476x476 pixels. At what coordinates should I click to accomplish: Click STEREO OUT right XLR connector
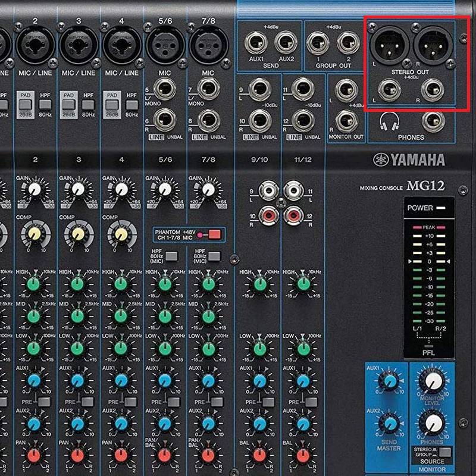(x=433, y=46)
